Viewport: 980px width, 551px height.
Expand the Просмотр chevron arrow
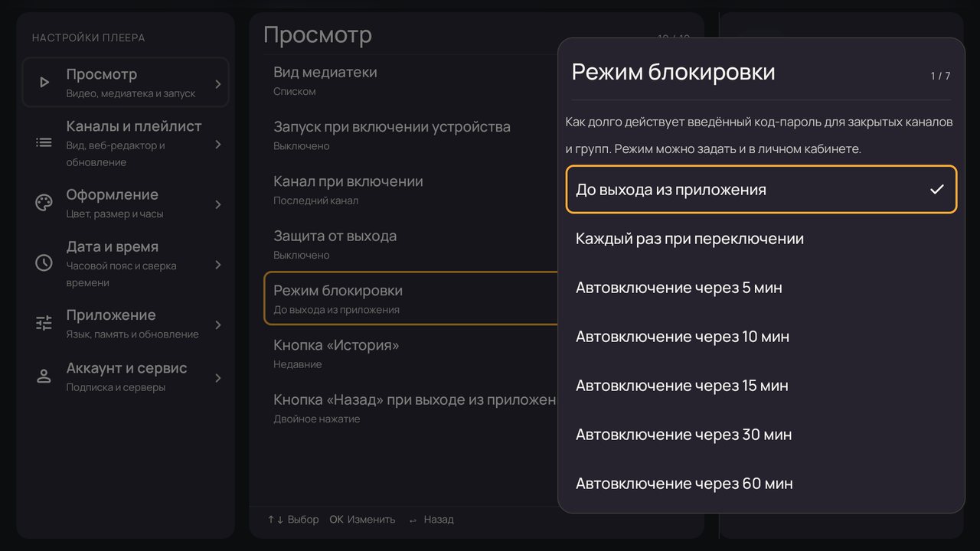tap(218, 83)
